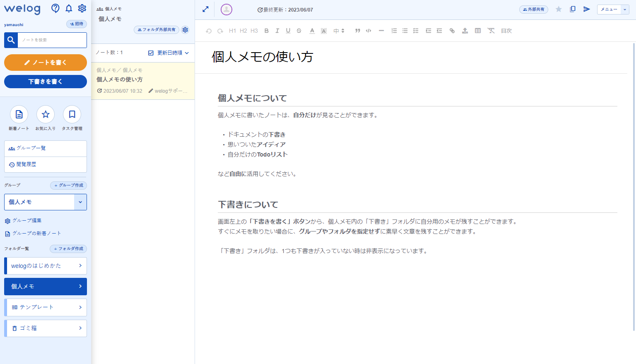Send the note with paper plane icon
Viewport: 636px width, 364px height.
tap(586, 9)
